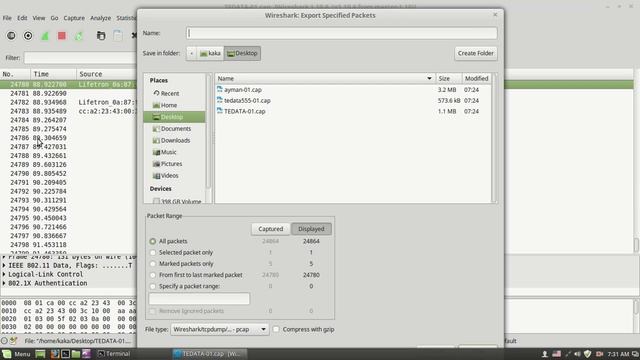Image resolution: width=640 pixels, height=360 pixels.
Task: Click the volume icon in system tray
Action: pos(577,354)
